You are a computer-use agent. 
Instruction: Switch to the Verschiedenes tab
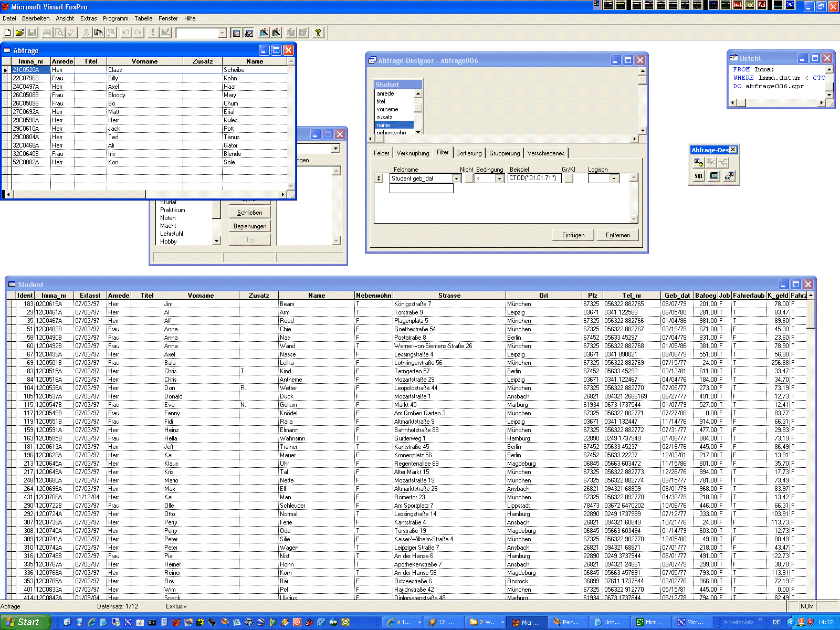pos(546,153)
